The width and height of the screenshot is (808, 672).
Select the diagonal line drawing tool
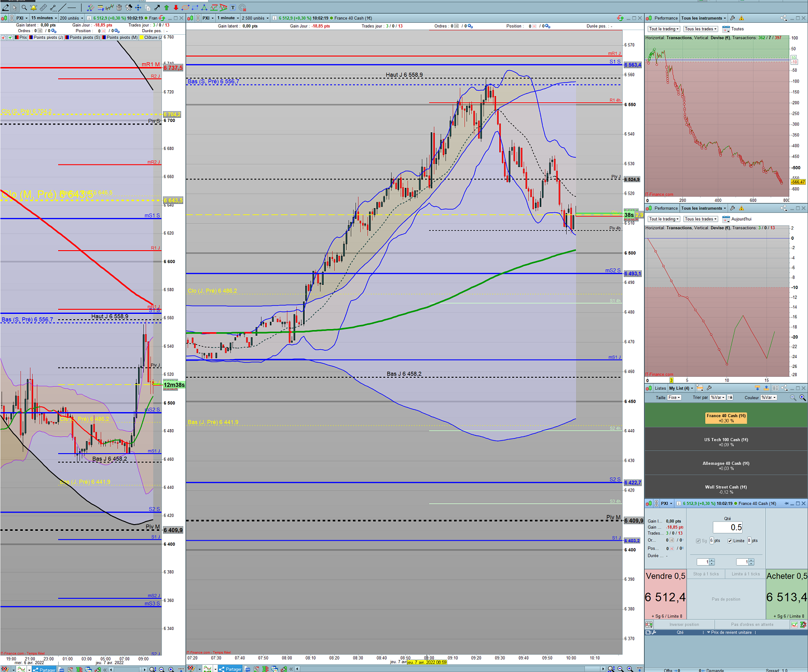pos(62,8)
